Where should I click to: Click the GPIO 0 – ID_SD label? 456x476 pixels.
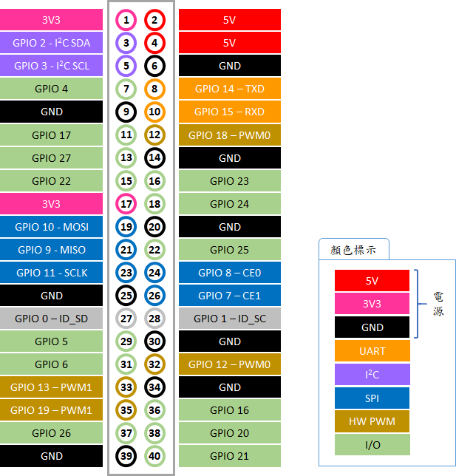coord(52,319)
